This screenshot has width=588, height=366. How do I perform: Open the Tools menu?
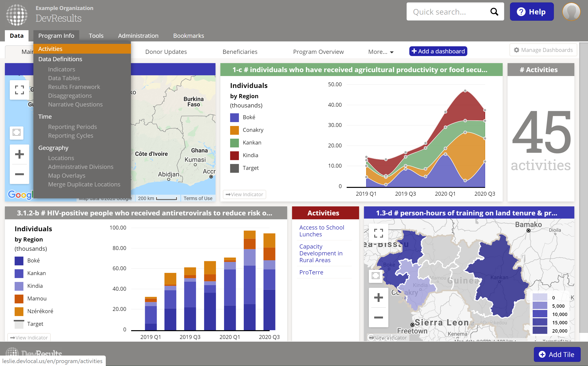tap(96, 36)
